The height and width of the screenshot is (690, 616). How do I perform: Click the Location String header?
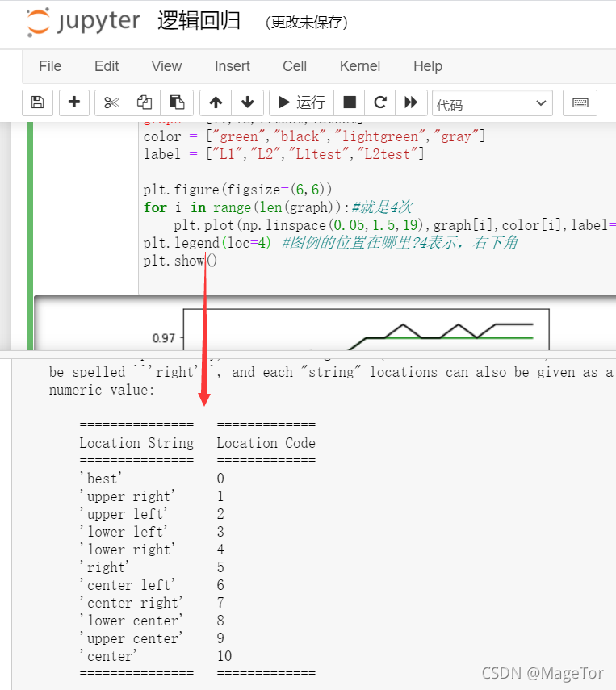tap(136, 443)
